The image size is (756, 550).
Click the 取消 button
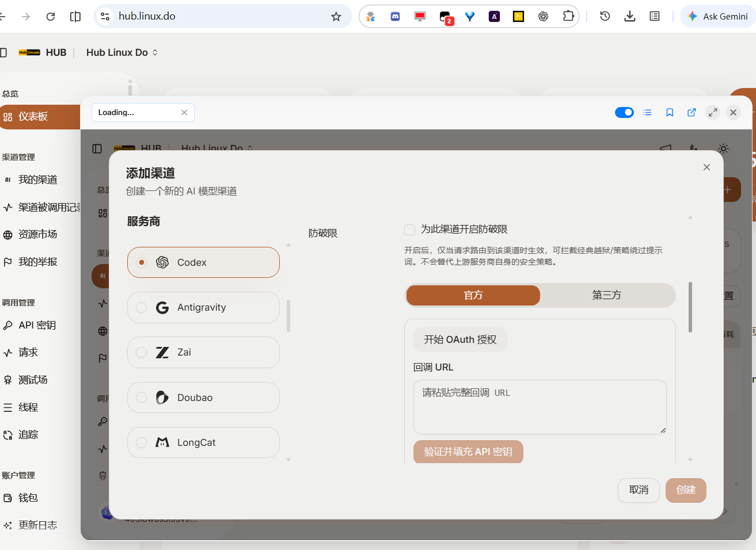[639, 490]
